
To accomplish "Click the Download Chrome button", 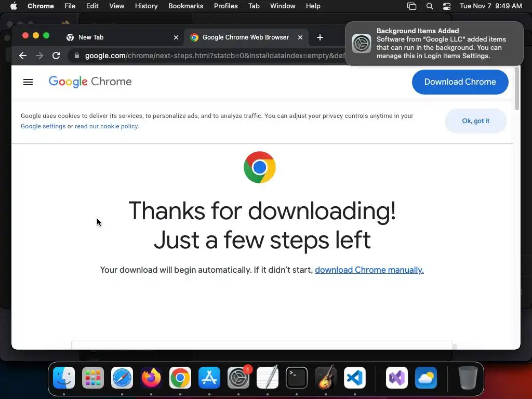I will (460, 82).
